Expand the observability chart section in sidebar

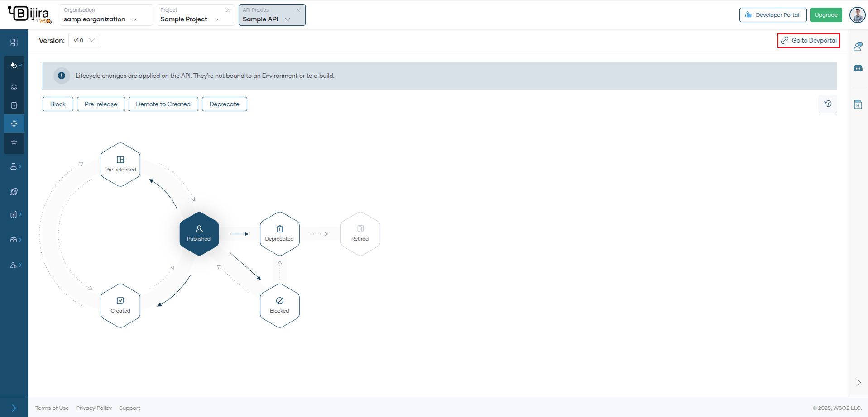(x=14, y=214)
